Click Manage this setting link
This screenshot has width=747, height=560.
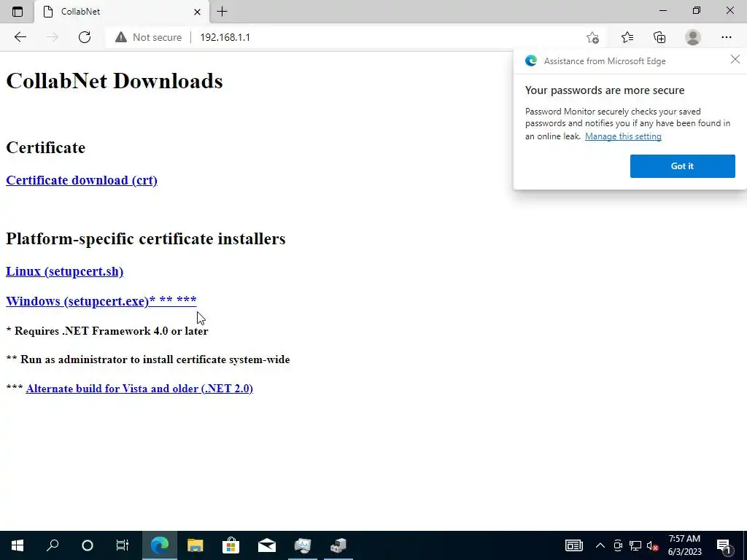coord(623,136)
